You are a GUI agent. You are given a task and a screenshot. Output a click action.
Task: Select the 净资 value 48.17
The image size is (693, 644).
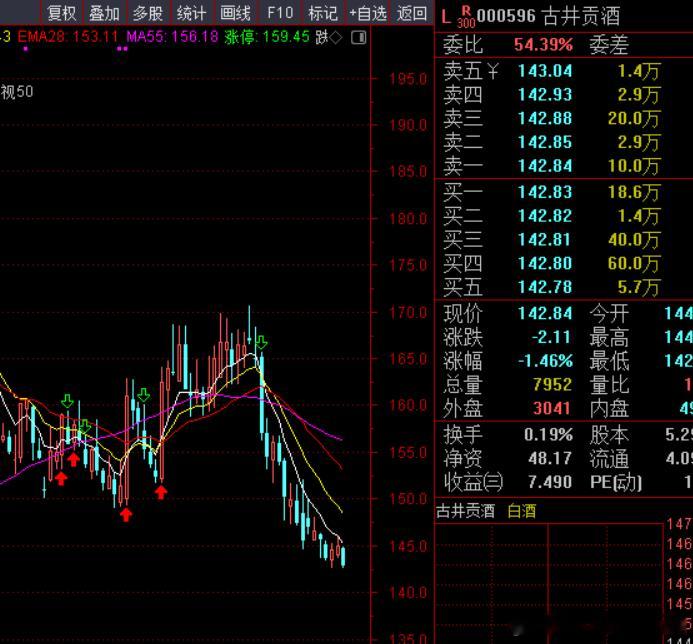[549, 458]
